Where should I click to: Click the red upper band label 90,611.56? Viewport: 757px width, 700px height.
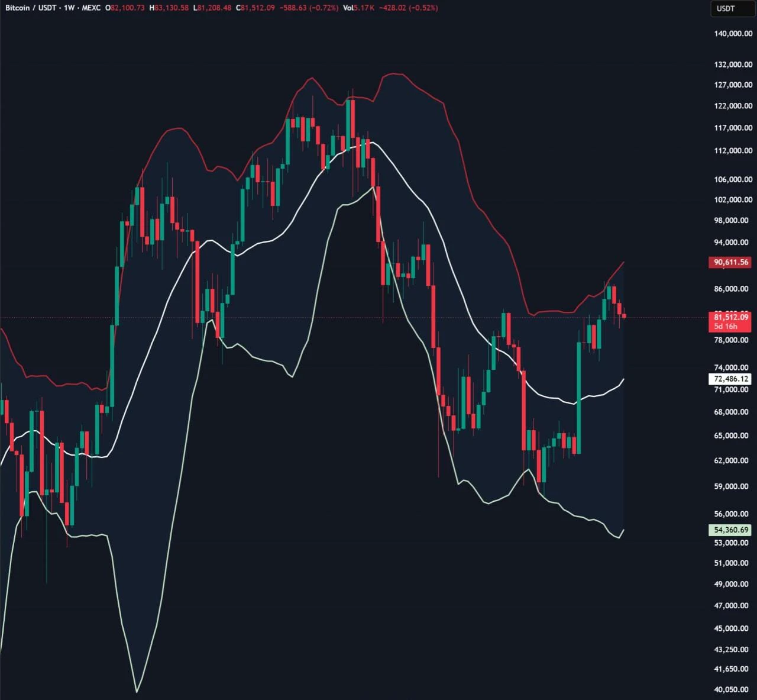[x=731, y=262]
